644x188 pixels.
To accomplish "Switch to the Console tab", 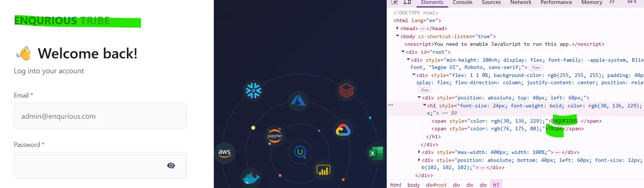I will [x=462, y=2].
